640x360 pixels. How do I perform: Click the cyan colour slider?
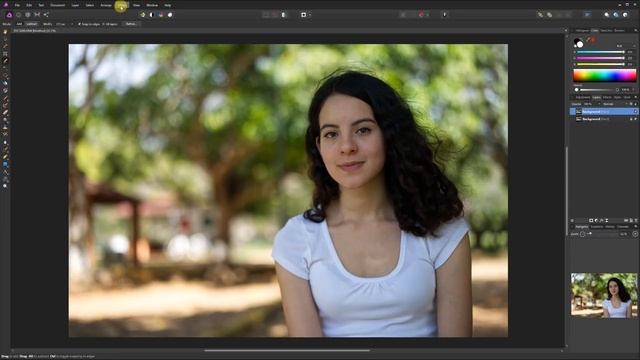pyautogui.click(x=600, y=52)
